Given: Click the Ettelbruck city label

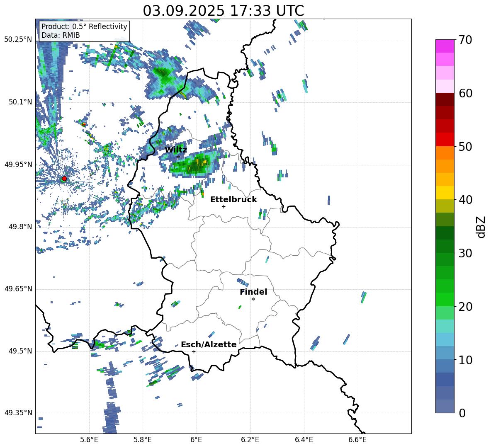Looking at the screenshot, I should pos(233,200).
